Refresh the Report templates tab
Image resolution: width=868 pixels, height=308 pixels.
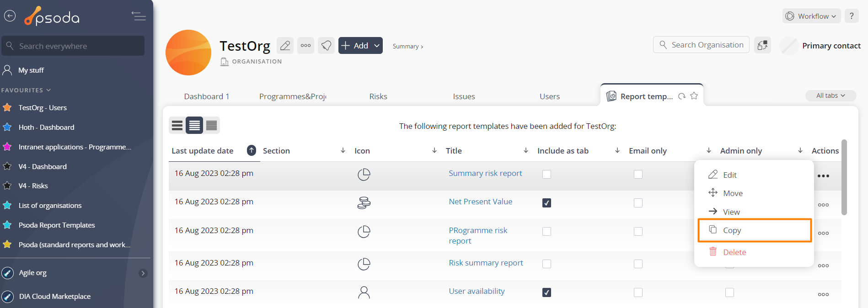click(x=682, y=96)
